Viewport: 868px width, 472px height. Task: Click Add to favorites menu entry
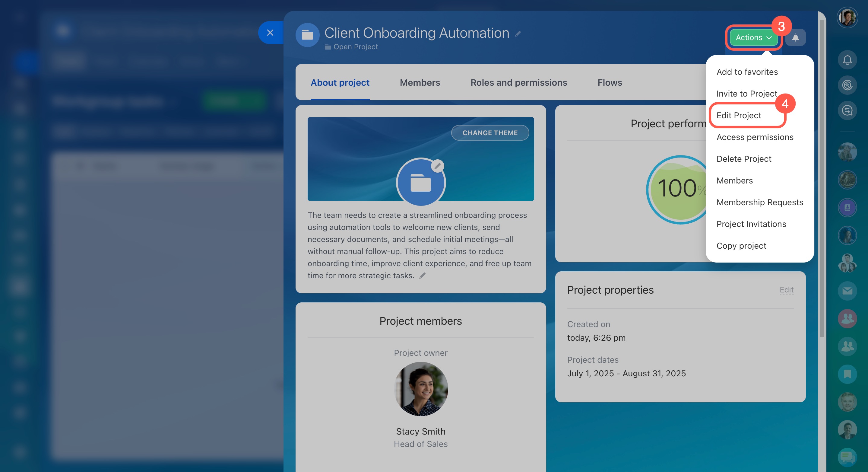click(x=747, y=72)
